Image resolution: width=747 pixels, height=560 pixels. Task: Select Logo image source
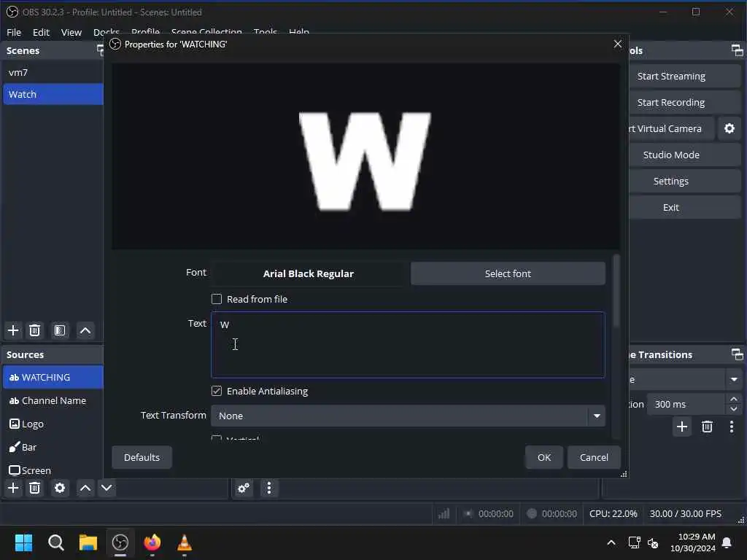coord(53,424)
